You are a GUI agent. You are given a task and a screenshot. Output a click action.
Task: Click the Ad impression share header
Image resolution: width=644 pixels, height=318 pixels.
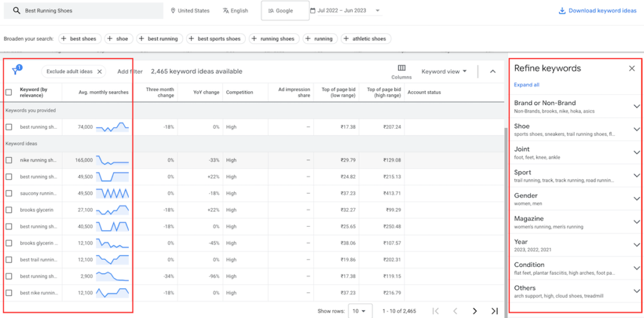pyautogui.click(x=294, y=92)
